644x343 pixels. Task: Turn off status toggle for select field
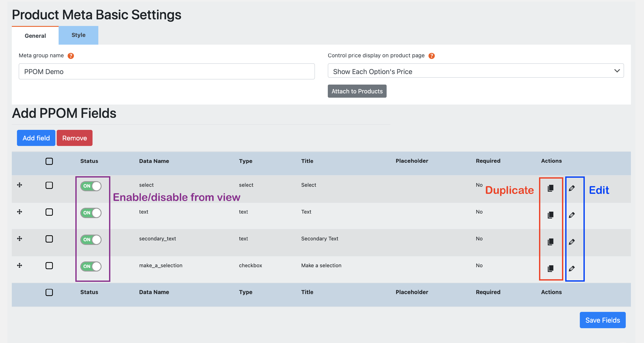tap(91, 186)
